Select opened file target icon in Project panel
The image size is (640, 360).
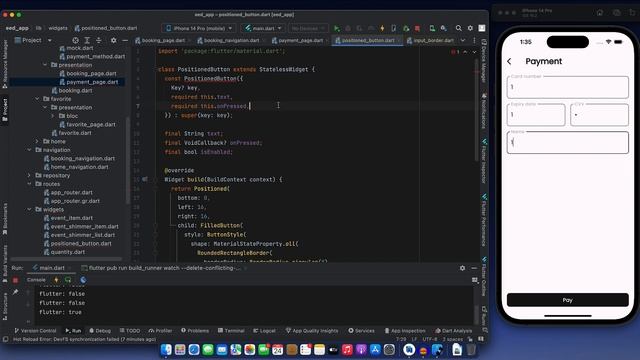[76, 40]
